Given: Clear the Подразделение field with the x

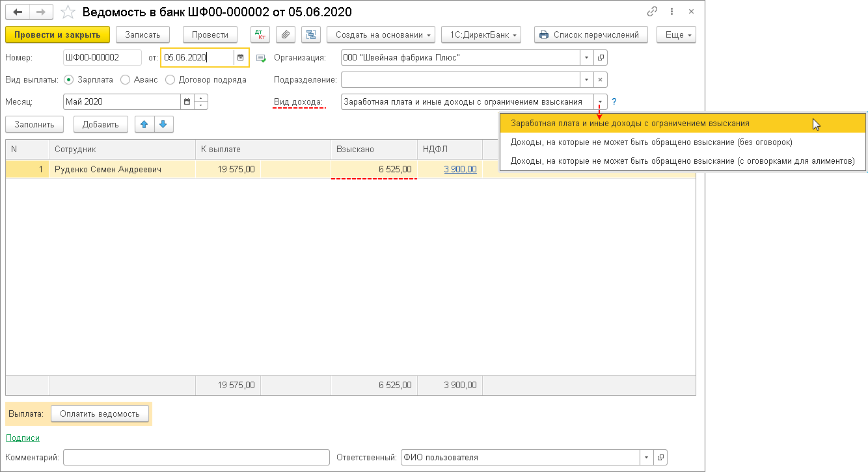Looking at the screenshot, I should click(x=600, y=80).
